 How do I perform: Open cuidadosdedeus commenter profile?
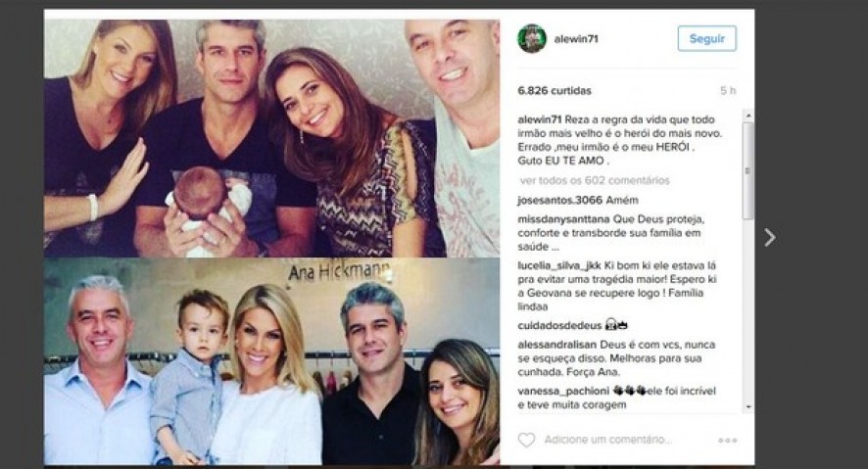click(559, 326)
